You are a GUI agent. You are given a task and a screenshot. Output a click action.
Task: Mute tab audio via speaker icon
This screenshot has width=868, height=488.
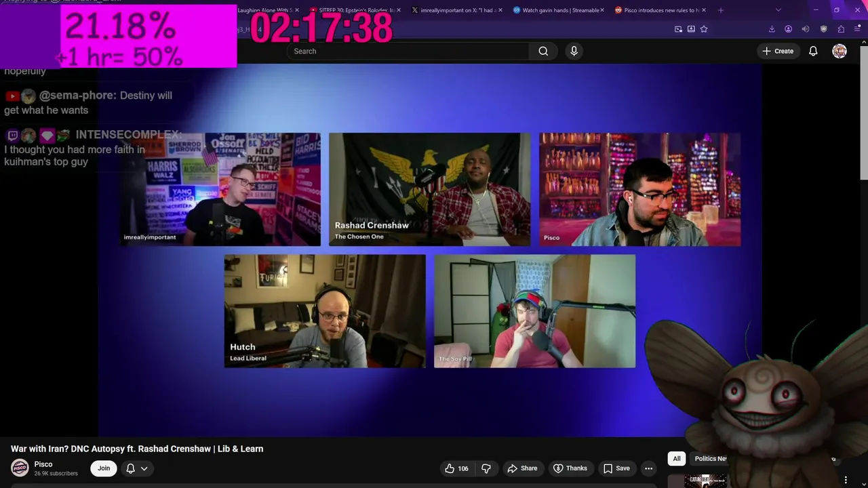[x=806, y=29]
